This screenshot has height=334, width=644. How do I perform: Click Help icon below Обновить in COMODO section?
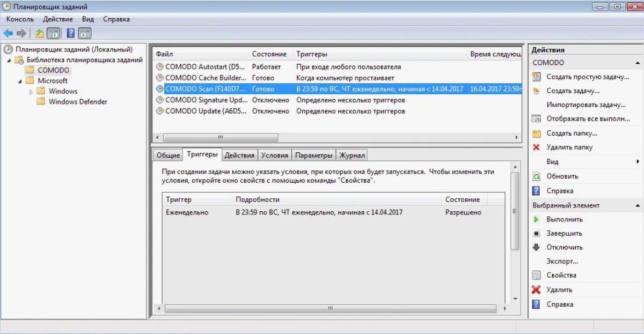pyautogui.click(x=536, y=191)
